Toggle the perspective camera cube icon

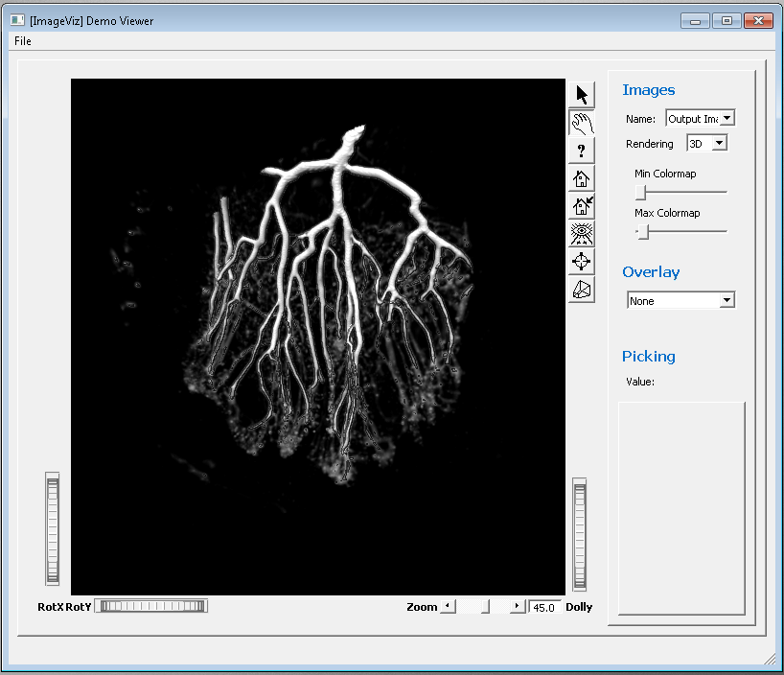point(582,290)
